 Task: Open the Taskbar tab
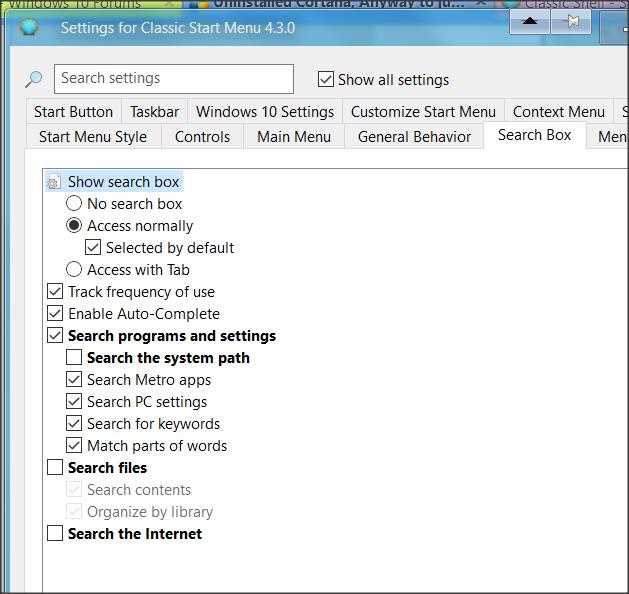click(154, 112)
